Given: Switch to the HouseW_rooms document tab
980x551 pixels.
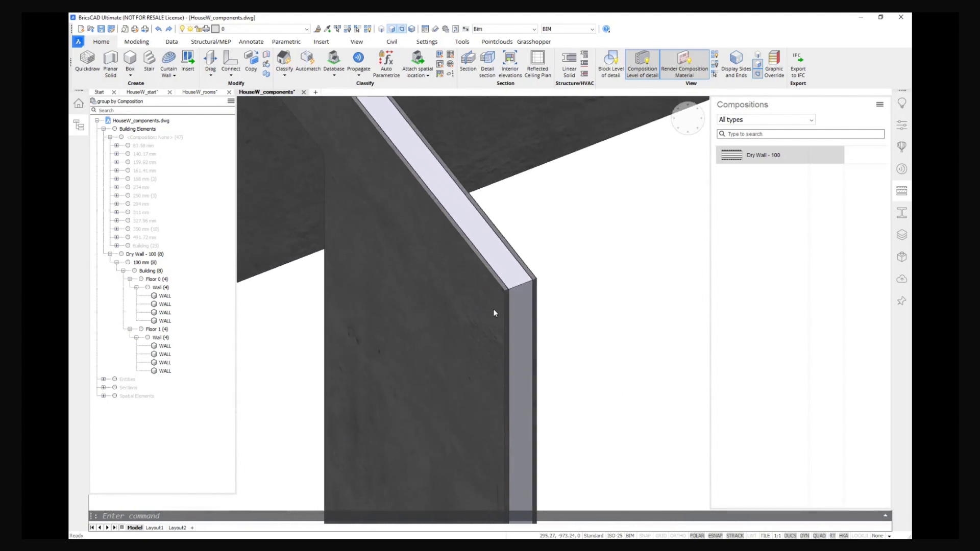Looking at the screenshot, I should point(200,92).
